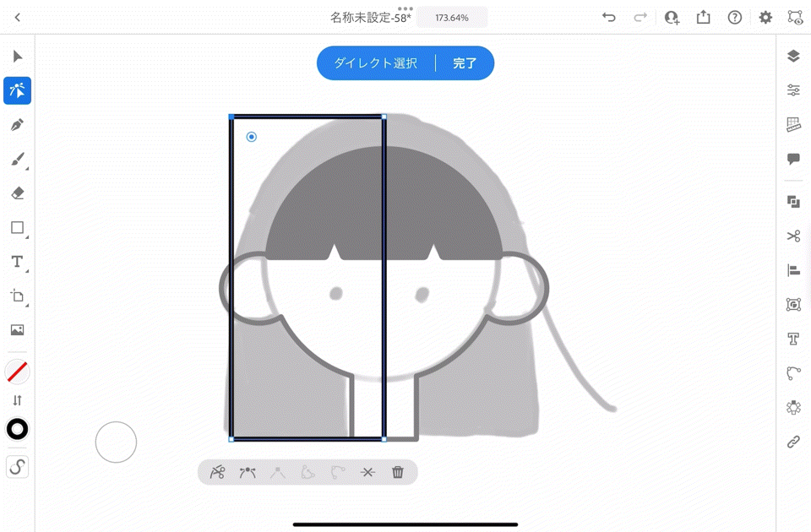Select the bottom-left anchor point of rectangle
Image resolution: width=811 pixels, height=532 pixels.
[231, 439]
